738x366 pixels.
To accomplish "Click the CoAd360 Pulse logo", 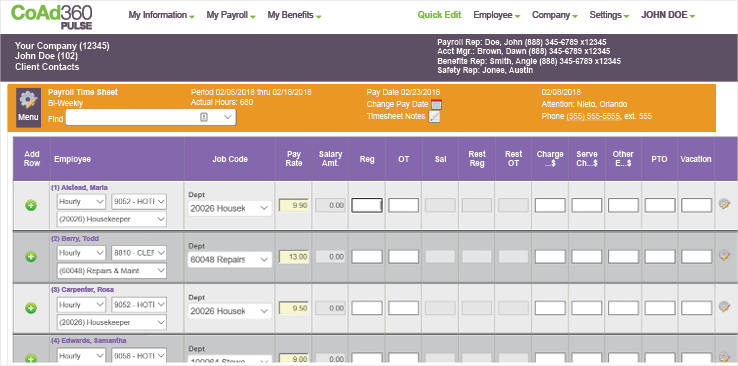I will (52, 16).
